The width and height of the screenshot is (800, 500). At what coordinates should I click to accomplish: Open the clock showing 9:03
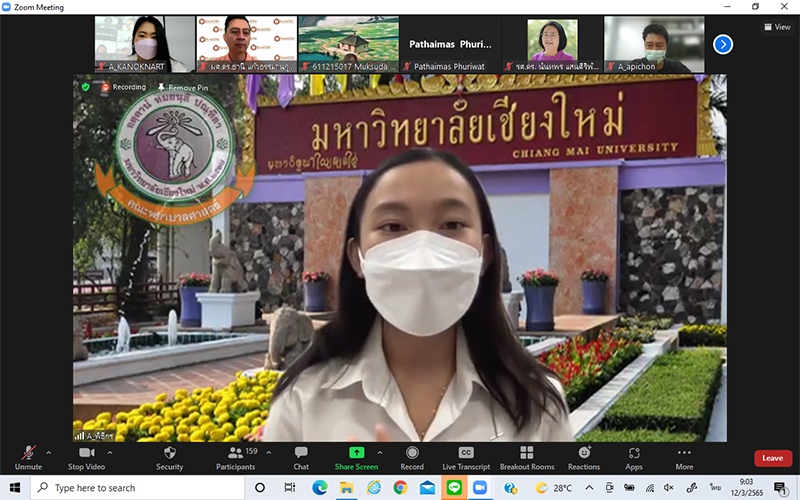(746, 487)
